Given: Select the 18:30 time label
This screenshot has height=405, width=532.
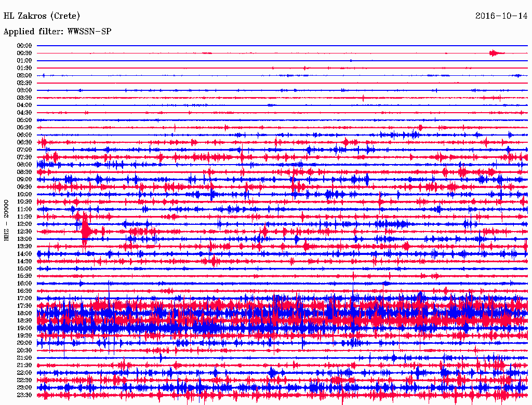Looking at the screenshot, I should coord(24,321).
